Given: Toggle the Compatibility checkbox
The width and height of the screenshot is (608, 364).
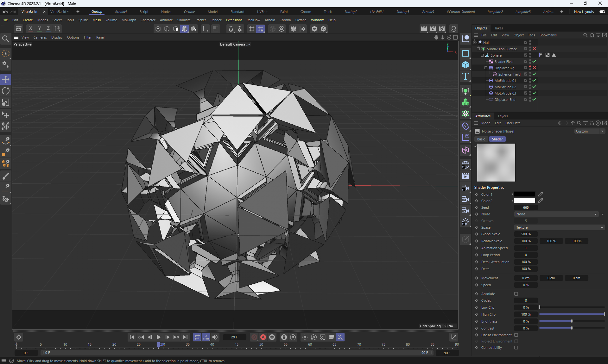Looking at the screenshot, I should (x=516, y=348).
